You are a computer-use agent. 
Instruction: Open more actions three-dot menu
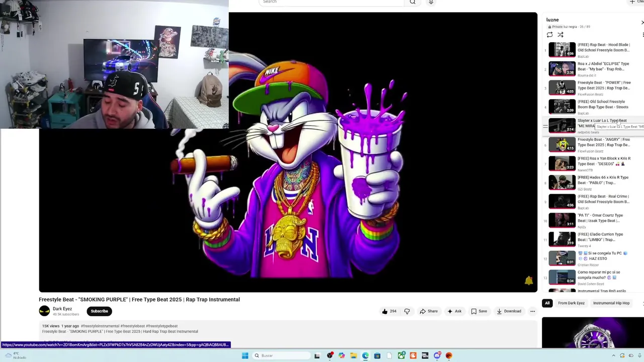tap(532, 311)
